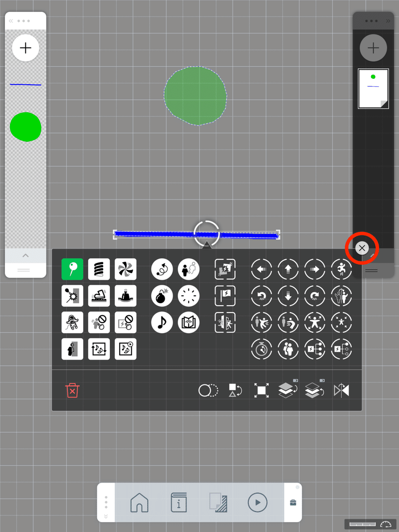399x532 pixels.
Task: Click the square-triangle shape swap icon
Action: 235,390
